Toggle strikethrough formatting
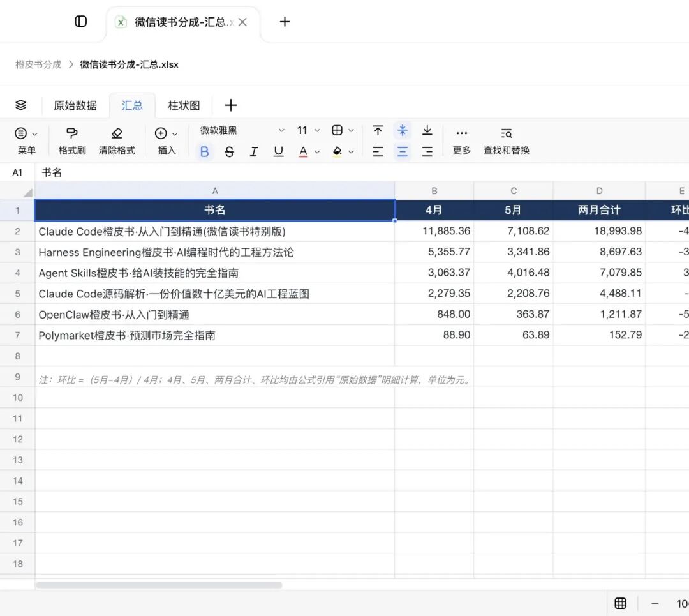 [x=229, y=152]
